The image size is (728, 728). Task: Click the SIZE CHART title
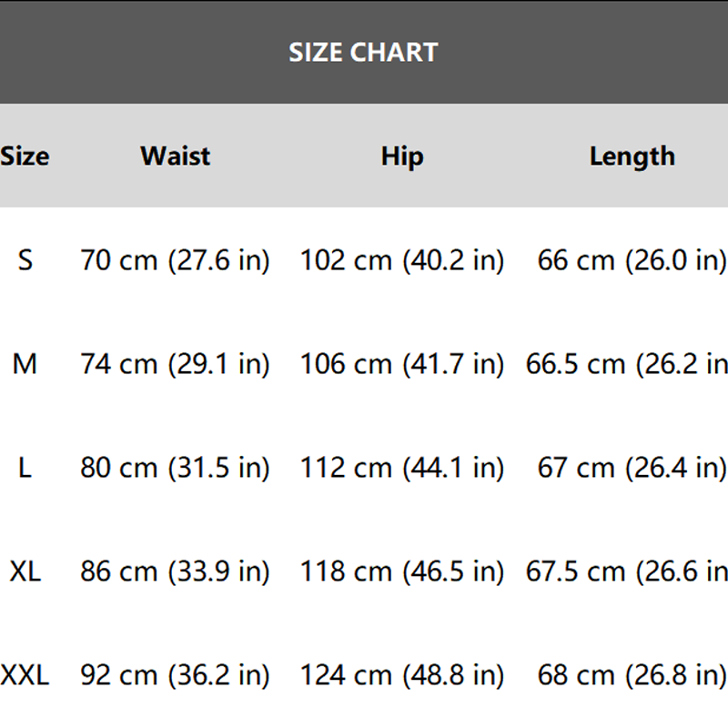click(363, 52)
